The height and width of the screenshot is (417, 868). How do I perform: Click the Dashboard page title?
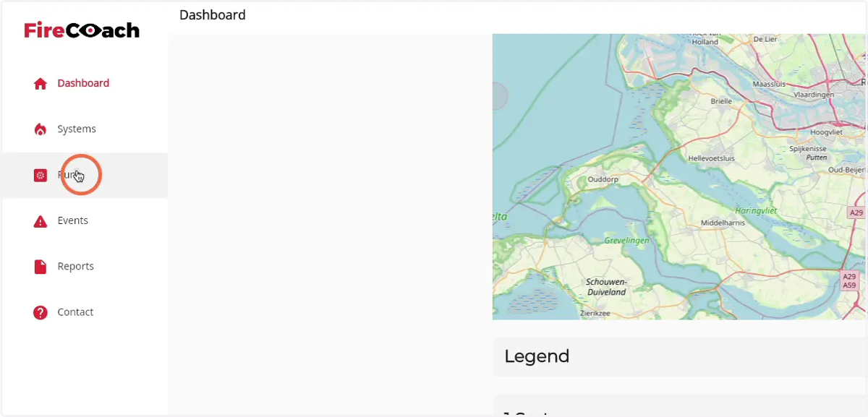pyautogui.click(x=213, y=15)
